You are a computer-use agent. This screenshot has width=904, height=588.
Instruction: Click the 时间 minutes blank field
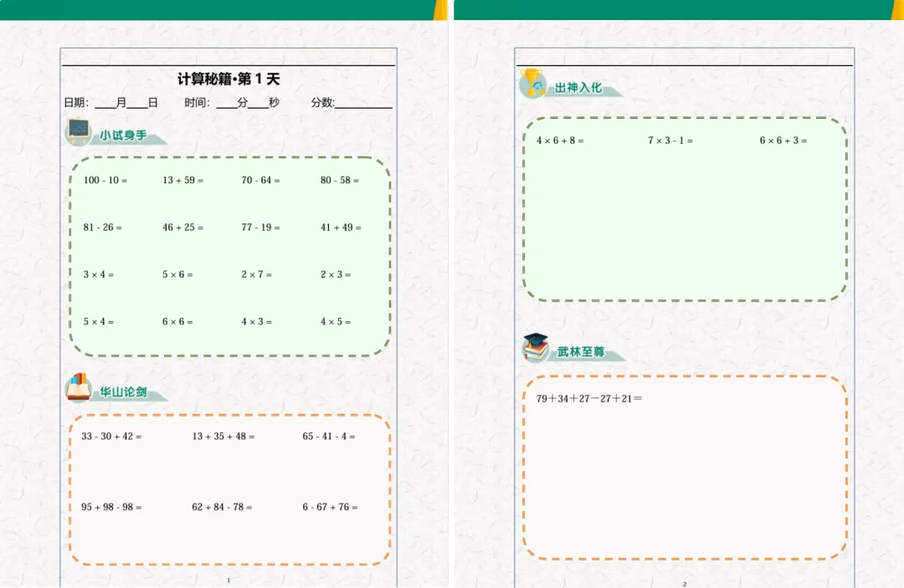[x=226, y=103]
